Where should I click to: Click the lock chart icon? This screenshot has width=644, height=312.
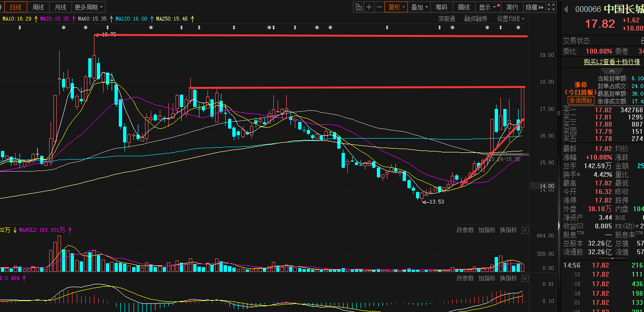[358, 7]
